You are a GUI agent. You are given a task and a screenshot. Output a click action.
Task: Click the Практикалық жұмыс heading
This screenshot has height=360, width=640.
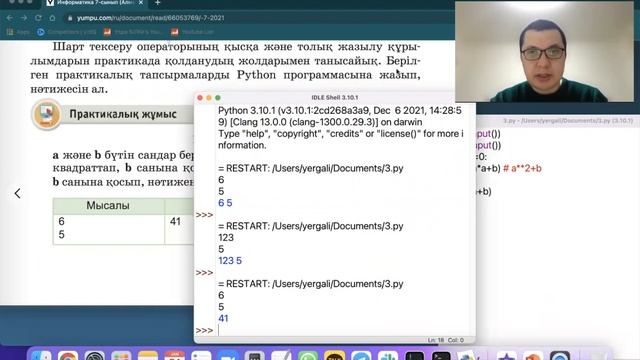tap(123, 114)
